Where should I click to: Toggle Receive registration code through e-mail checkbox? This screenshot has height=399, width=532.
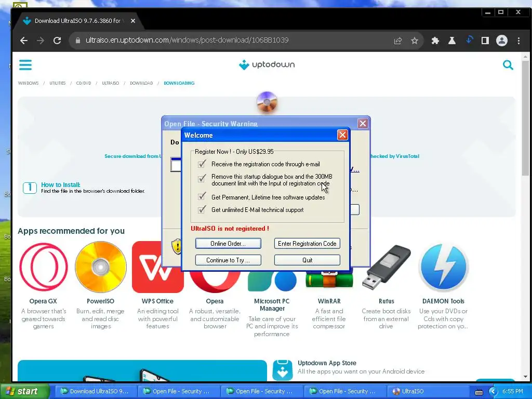tap(202, 164)
